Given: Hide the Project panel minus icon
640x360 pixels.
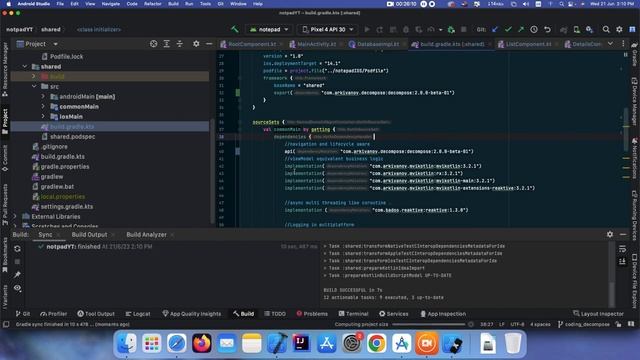Looking at the screenshot, I should tap(209, 44).
